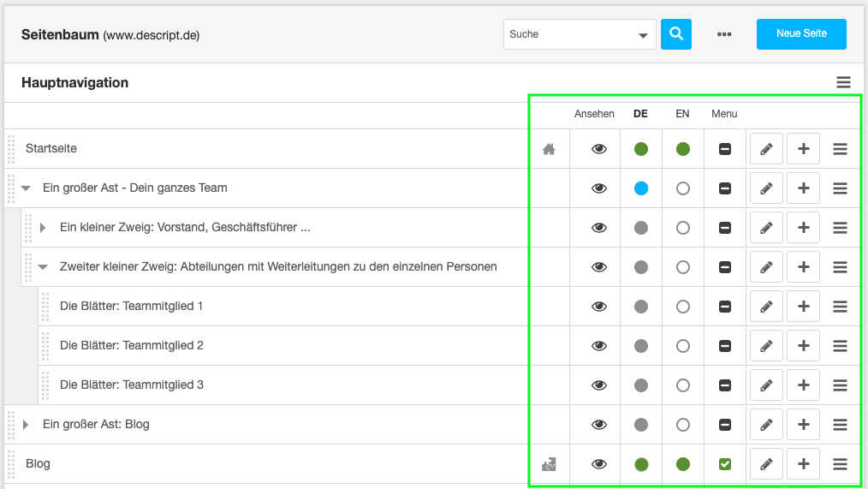Click the Ansehen column header
Viewport: 868px width, 489px height.
[x=594, y=114]
